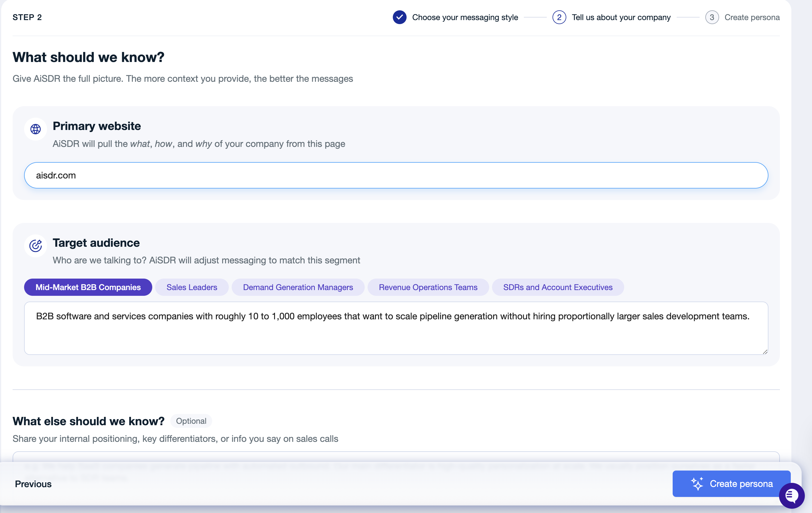Screen dimensions: 812x513
Task: Go to Choose your messaging style step
Action: (465, 17)
